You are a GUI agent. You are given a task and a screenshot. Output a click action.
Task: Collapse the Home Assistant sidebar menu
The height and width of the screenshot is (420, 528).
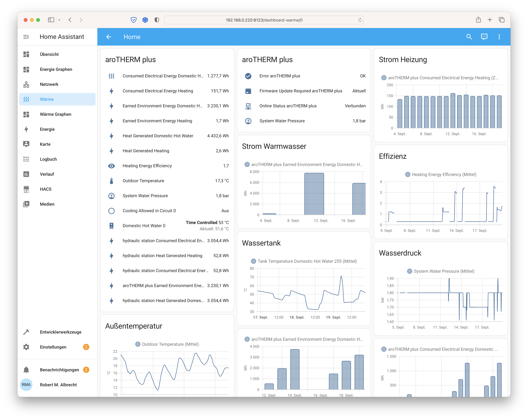point(26,37)
